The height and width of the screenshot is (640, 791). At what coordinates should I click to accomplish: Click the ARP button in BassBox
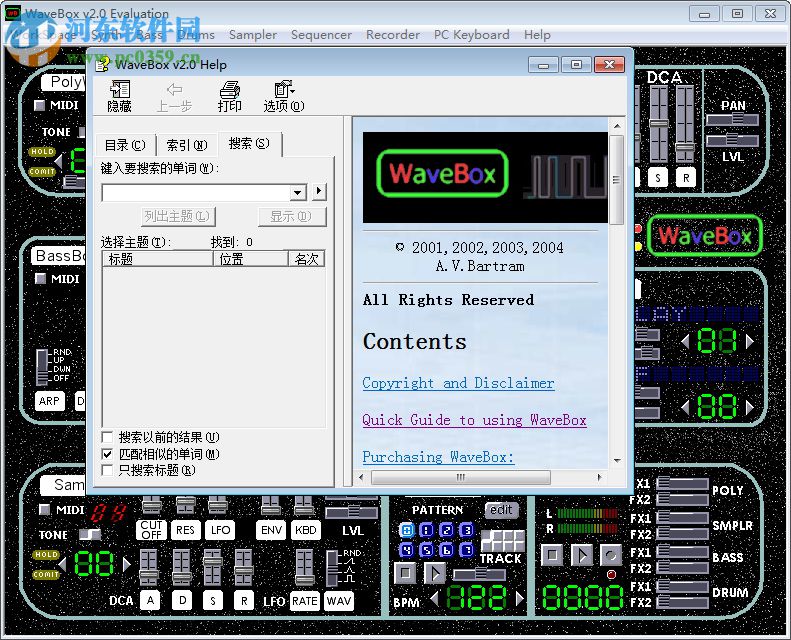coord(49,401)
